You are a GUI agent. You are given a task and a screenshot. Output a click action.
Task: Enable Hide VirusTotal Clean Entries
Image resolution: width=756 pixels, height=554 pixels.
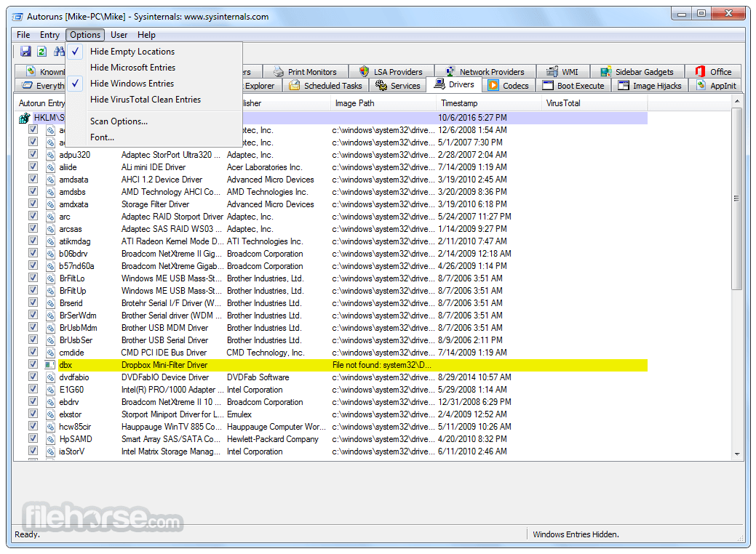[154, 99]
